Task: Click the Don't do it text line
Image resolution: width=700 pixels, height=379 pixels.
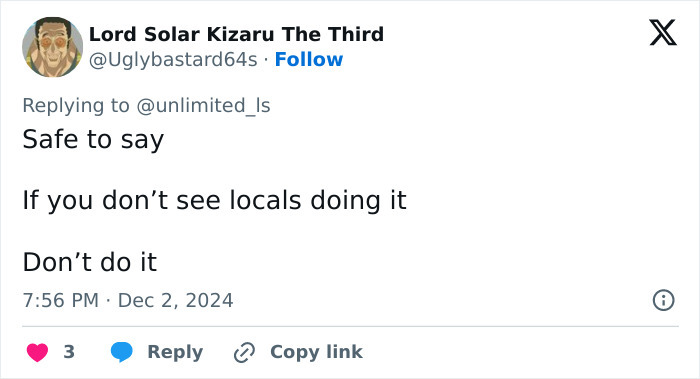Action: (x=90, y=262)
